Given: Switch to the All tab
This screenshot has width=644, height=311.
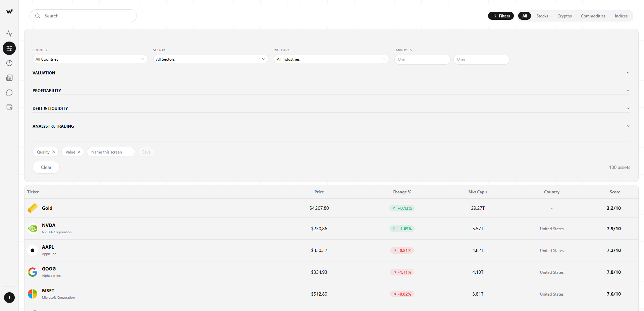Looking at the screenshot, I should [525, 16].
